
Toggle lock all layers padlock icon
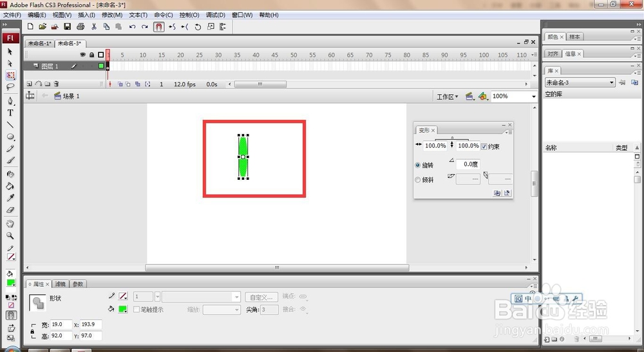[x=91, y=55]
